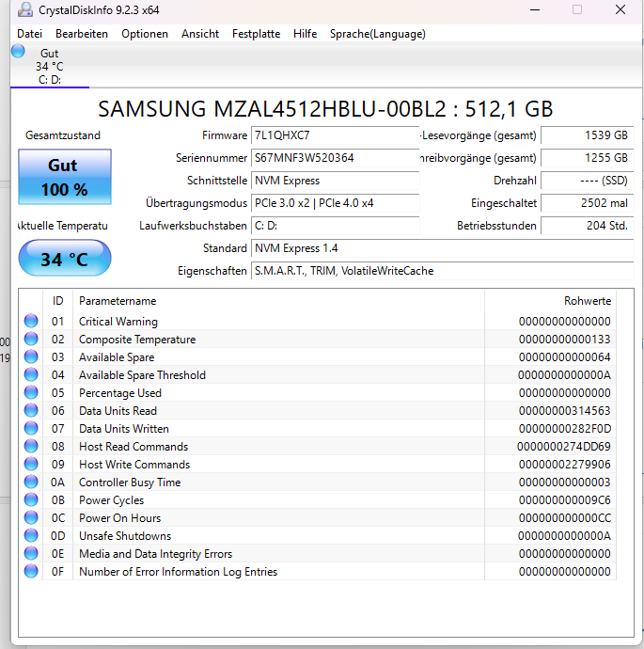644x649 pixels.
Task: Click the Rohwerte column header
Action: (550, 301)
